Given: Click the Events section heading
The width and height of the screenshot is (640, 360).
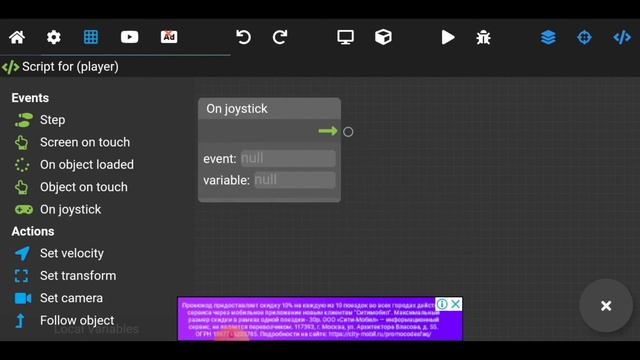Looking at the screenshot, I should (30, 98).
